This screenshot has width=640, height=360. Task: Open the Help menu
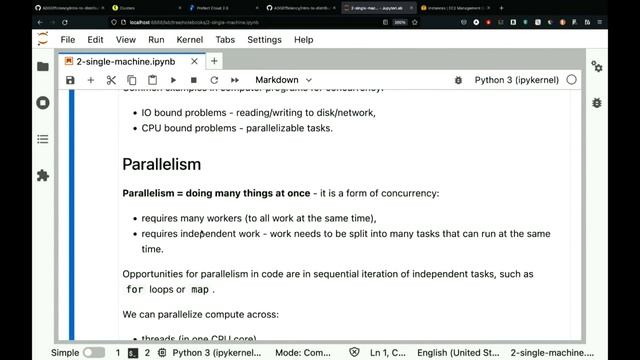coord(304,40)
